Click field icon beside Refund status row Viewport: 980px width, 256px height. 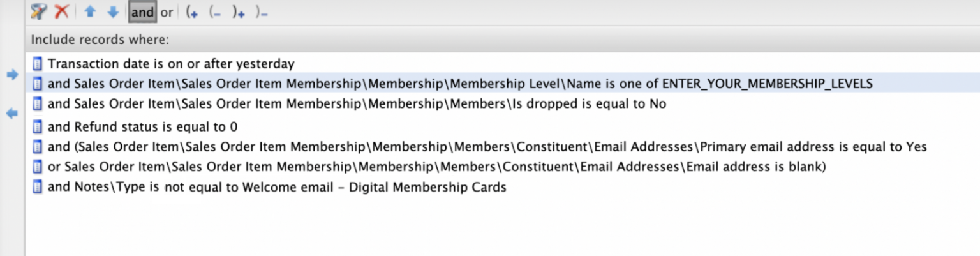pyautogui.click(x=38, y=127)
